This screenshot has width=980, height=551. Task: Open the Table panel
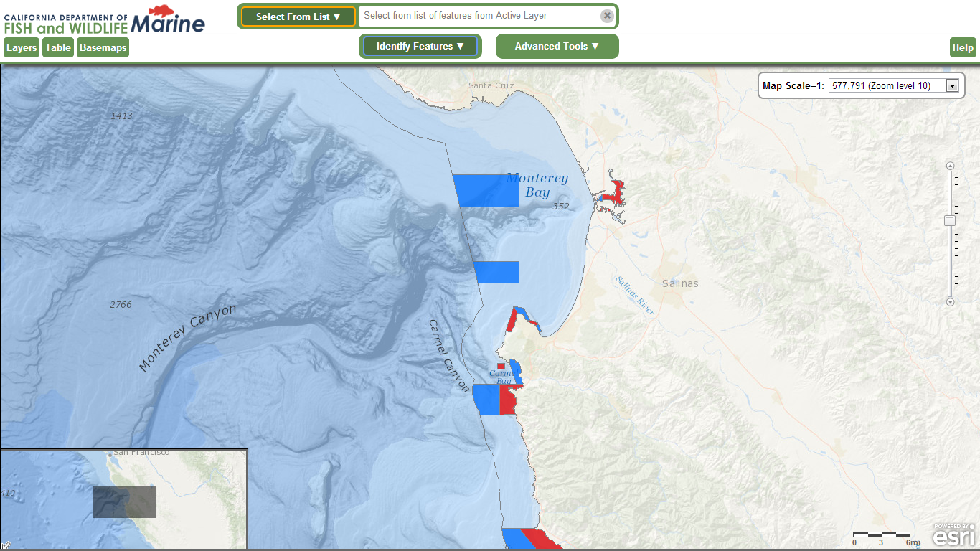[58, 47]
